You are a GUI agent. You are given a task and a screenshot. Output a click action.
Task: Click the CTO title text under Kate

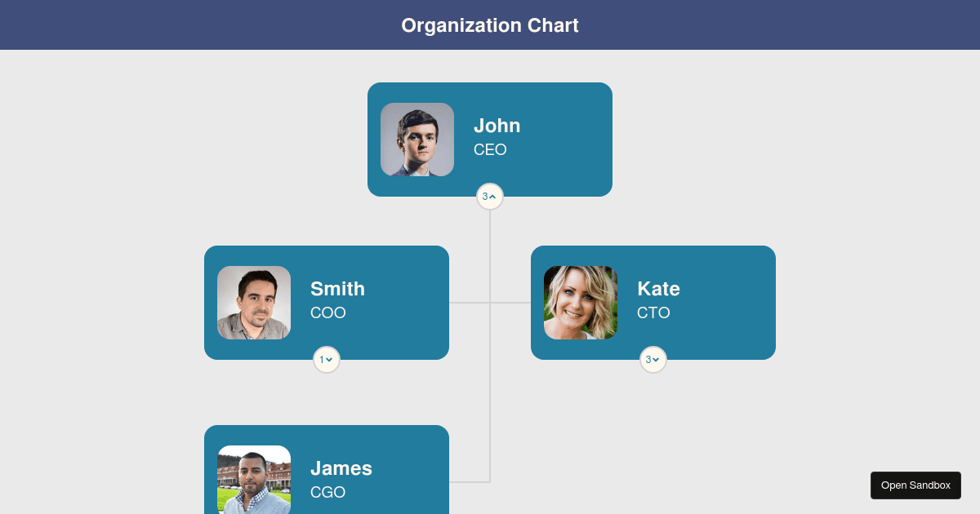point(653,312)
